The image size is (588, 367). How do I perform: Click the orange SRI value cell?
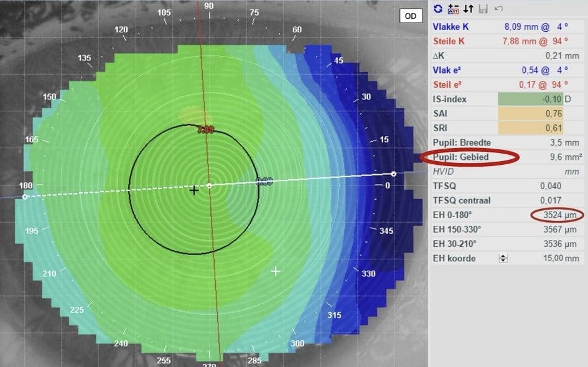(x=530, y=128)
